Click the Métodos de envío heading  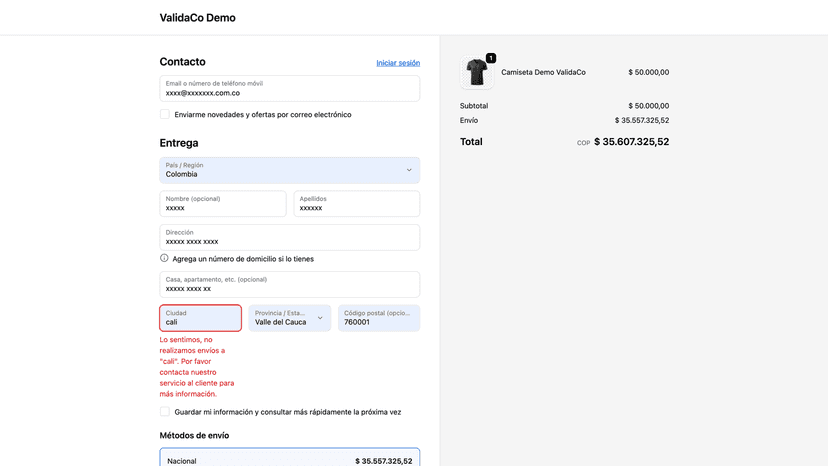(x=194, y=435)
